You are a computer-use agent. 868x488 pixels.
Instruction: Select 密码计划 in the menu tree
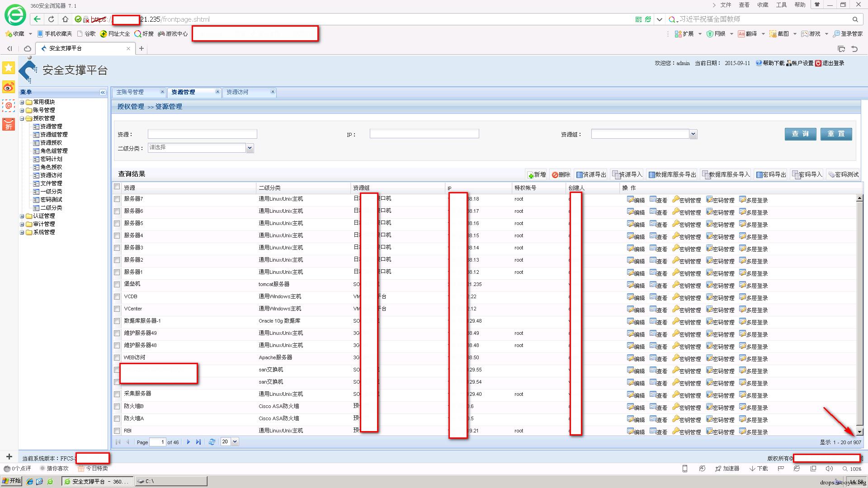(51, 159)
